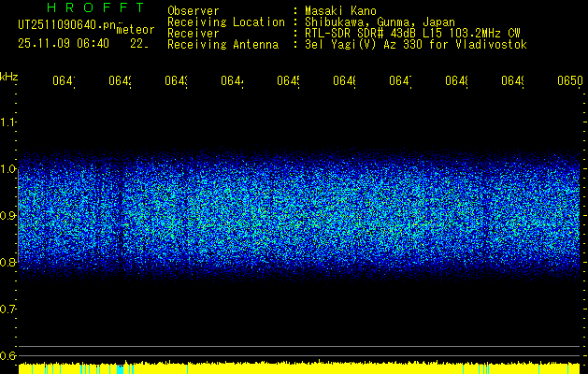Click the Receiving Location label
The image size is (588, 374).
click(226, 22)
